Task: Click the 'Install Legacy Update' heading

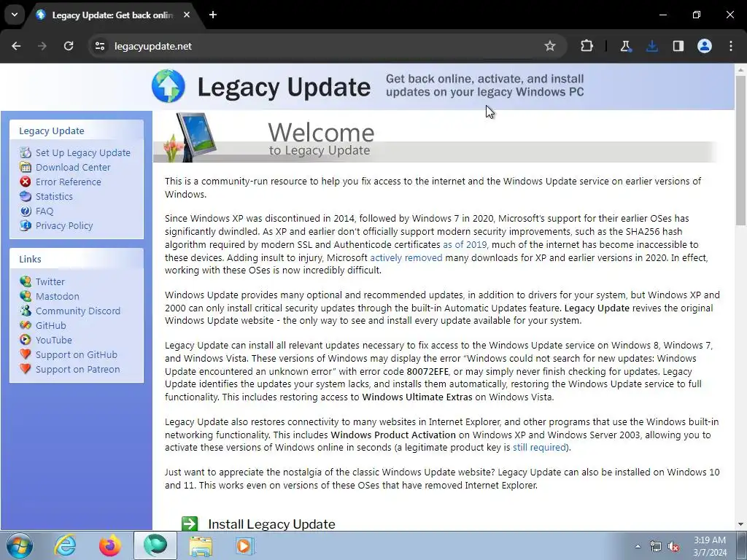Action: 271,524
